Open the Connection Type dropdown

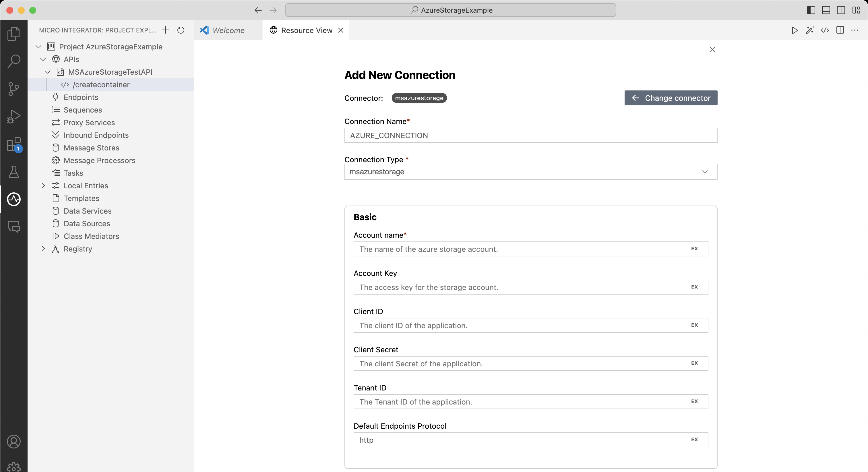coord(531,172)
